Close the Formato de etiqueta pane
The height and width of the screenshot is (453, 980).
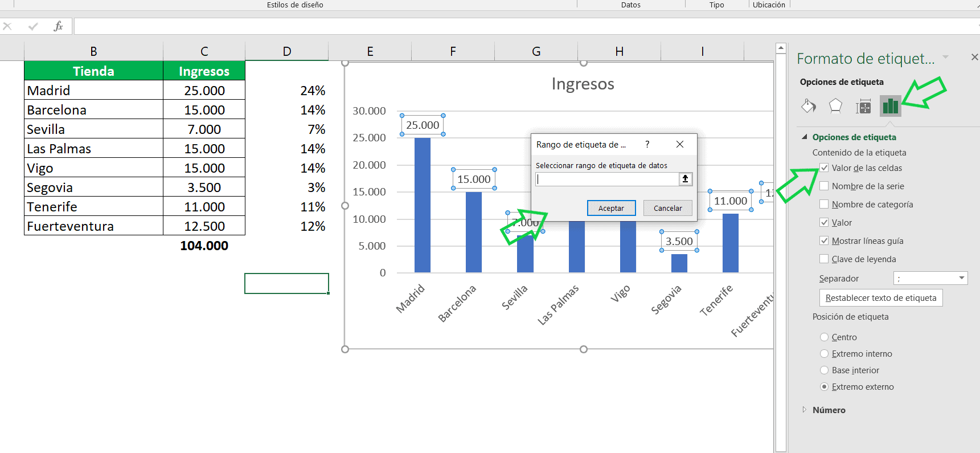(x=974, y=57)
